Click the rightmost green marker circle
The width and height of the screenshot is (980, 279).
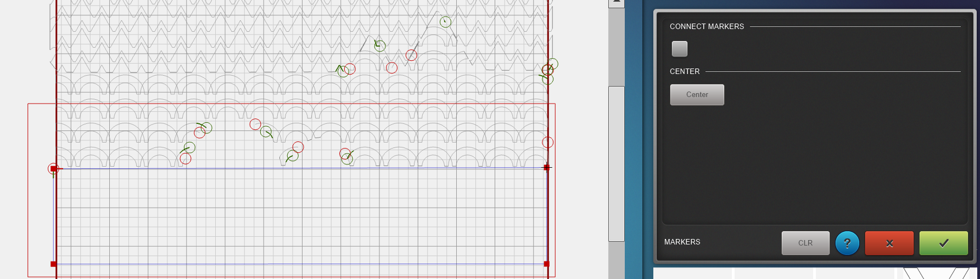pos(552,64)
